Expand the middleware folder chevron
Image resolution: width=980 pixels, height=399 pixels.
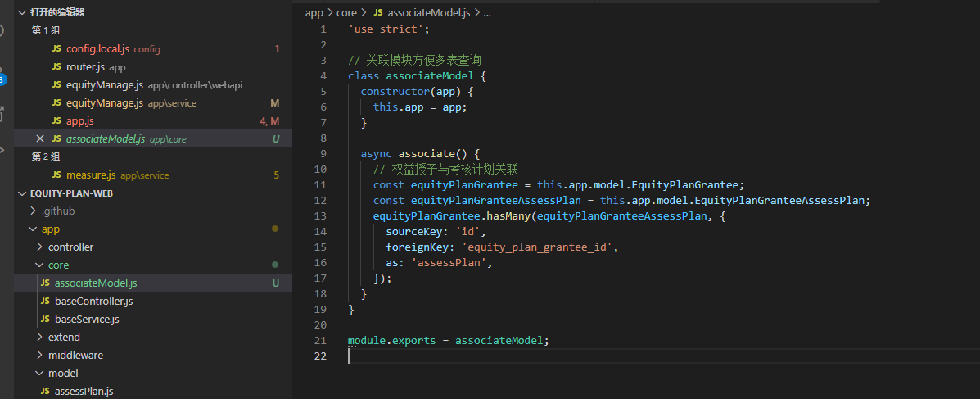click(40, 356)
